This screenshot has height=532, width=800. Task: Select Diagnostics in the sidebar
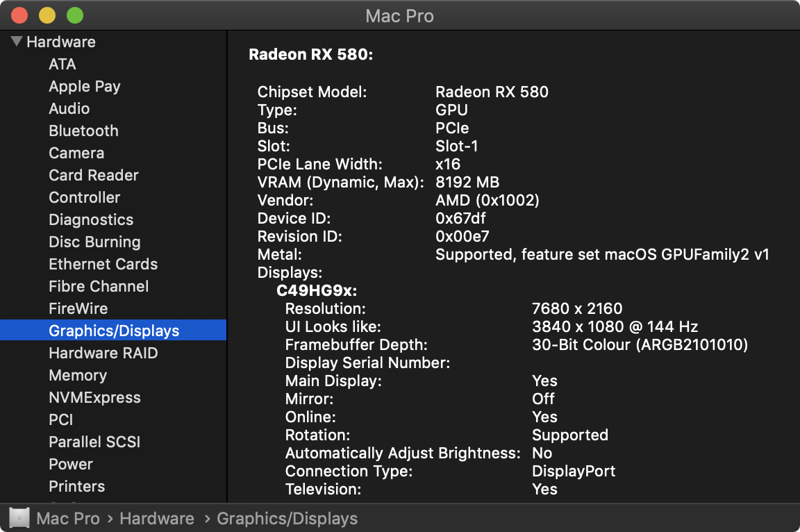point(92,219)
